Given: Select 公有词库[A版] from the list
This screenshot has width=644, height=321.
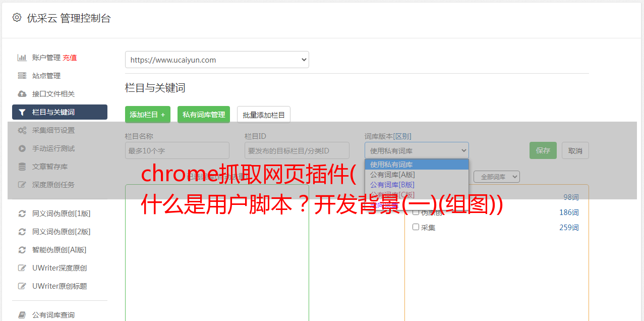Looking at the screenshot, I should pos(417,175).
